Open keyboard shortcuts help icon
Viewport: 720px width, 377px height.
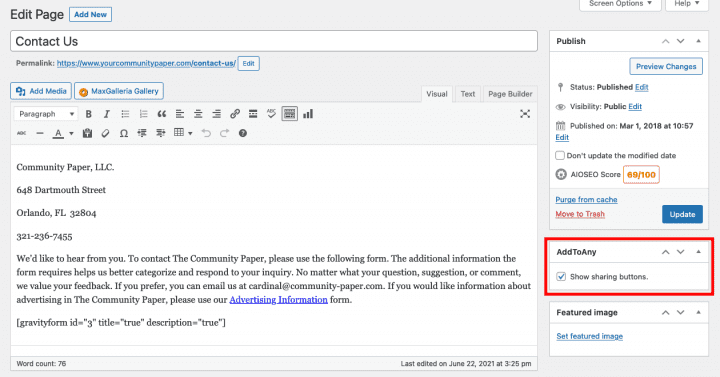click(243, 133)
